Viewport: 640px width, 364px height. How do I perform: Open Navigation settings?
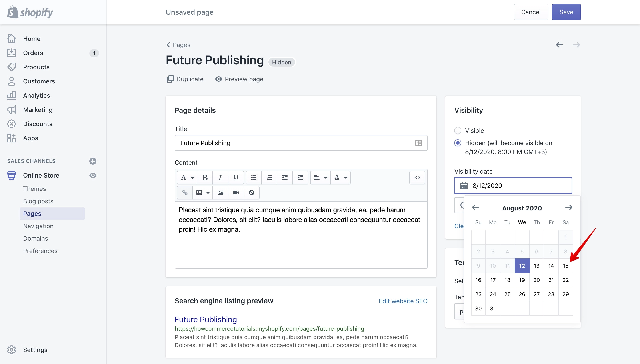38,226
